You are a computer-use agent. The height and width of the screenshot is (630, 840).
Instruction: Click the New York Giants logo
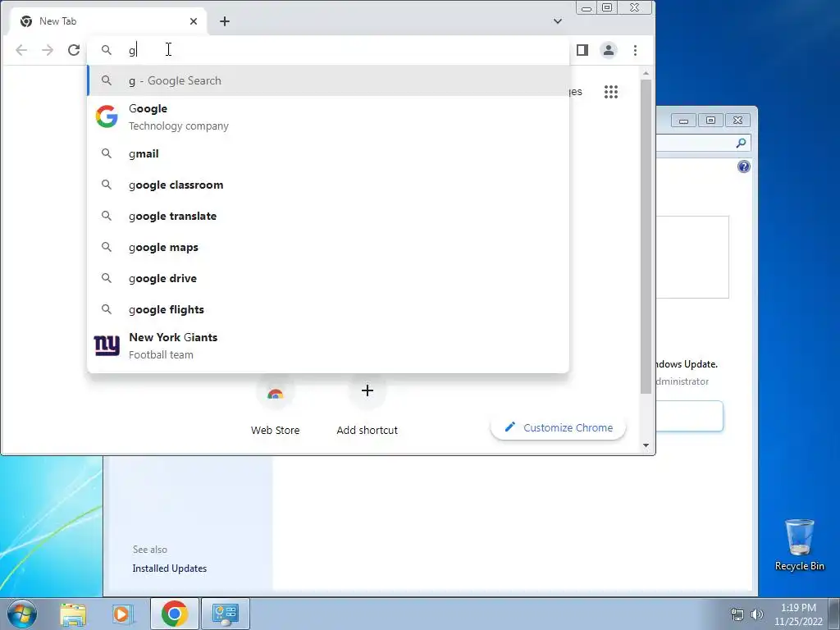[x=107, y=345]
